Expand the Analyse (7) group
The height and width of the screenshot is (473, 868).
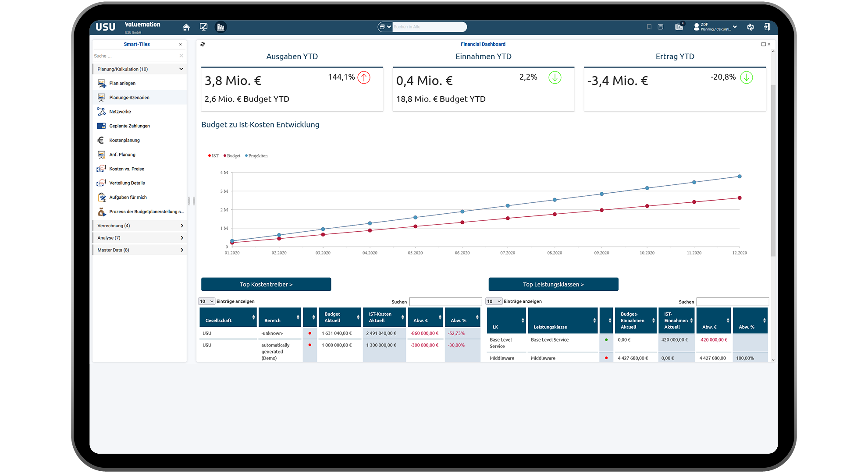pyautogui.click(x=139, y=238)
